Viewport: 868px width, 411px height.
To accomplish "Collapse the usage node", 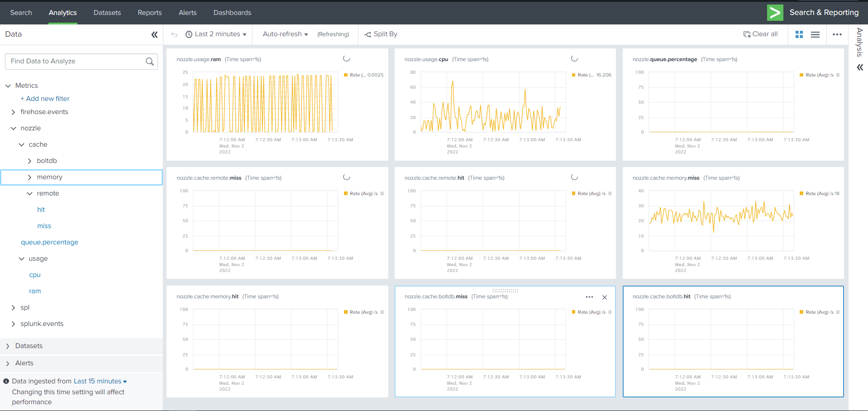I will point(21,258).
